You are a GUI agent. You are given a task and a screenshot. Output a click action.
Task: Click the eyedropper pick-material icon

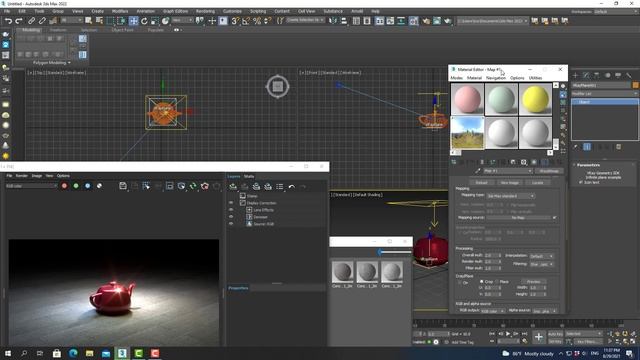478,171
